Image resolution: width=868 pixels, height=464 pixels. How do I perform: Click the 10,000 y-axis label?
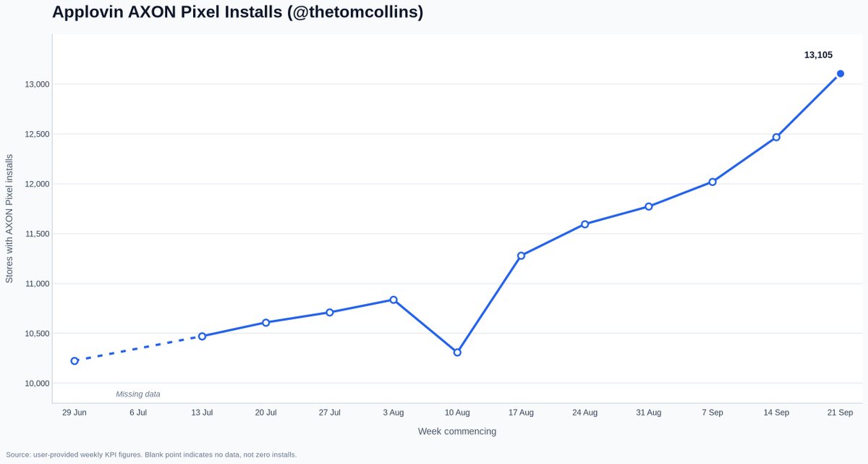click(x=35, y=383)
